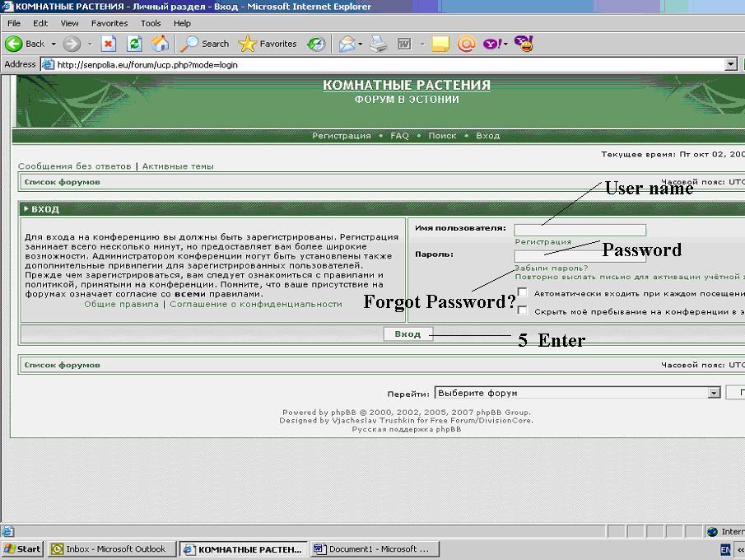Click the username input field
The height and width of the screenshot is (560, 745).
click(580, 230)
